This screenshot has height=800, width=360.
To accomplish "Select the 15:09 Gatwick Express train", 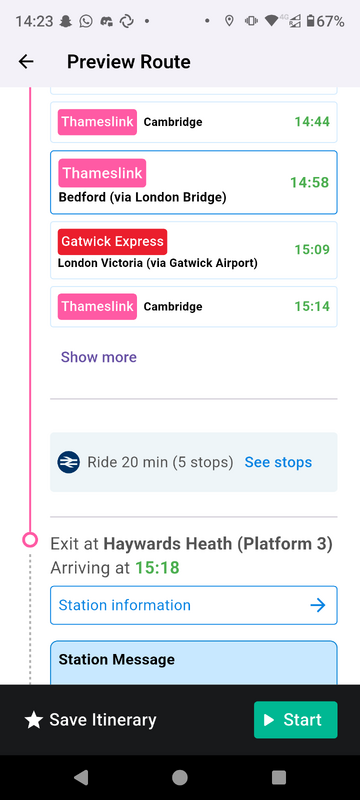I will tap(194, 250).
